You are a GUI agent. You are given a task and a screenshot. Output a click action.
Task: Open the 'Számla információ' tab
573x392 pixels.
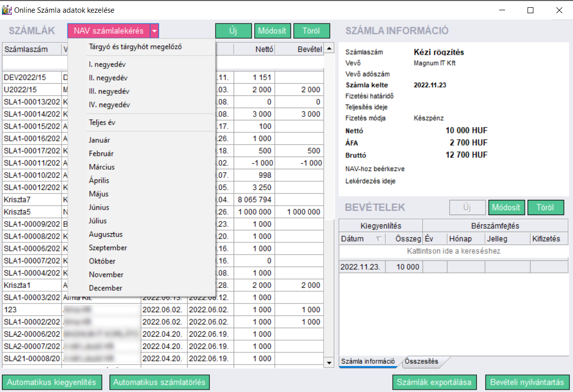pos(368,362)
